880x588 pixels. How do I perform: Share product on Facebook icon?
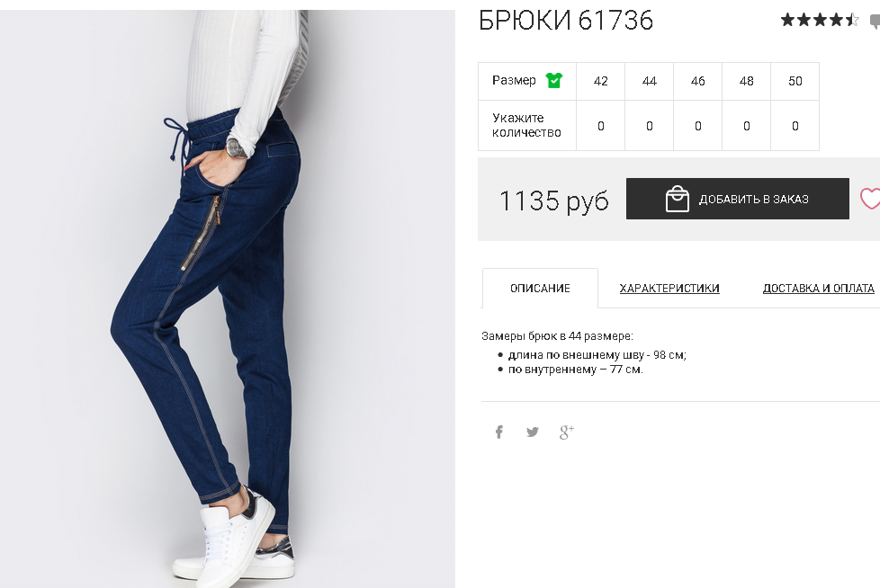point(498,432)
